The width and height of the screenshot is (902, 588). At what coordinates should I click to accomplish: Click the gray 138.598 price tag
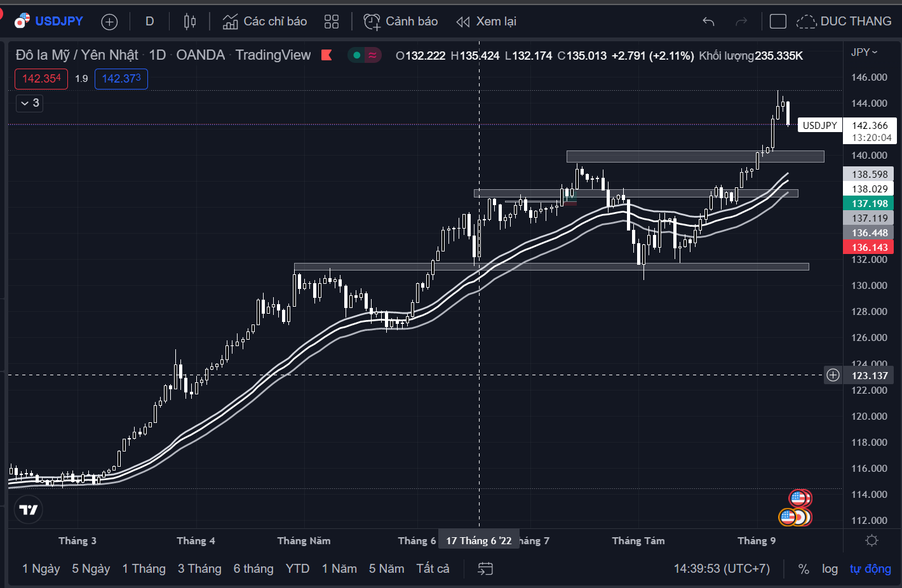(868, 174)
